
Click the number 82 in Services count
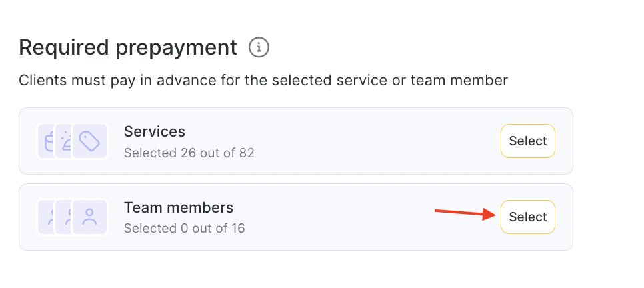pyautogui.click(x=247, y=153)
